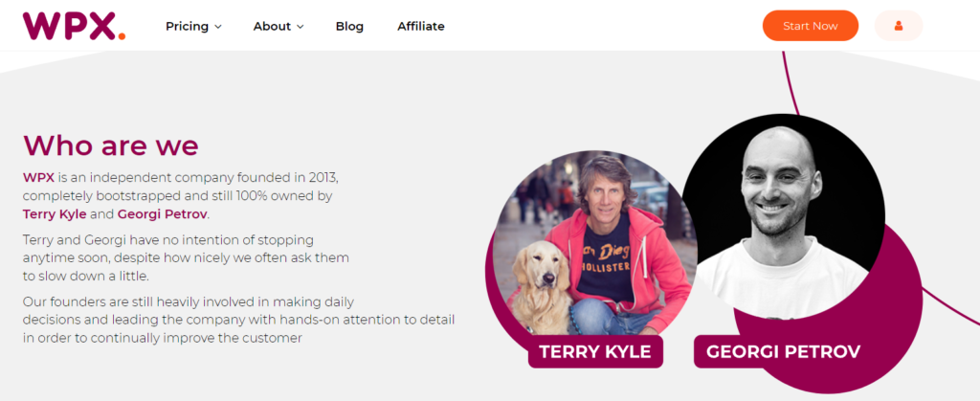Click the bold WPX link in paragraph
This screenshot has height=401, width=980.
(x=38, y=177)
